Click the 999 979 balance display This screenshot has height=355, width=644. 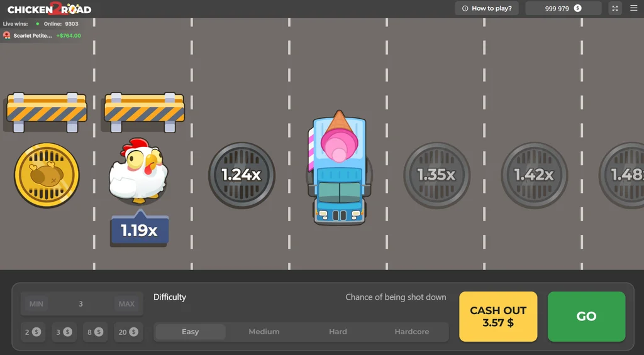tap(563, 8)
